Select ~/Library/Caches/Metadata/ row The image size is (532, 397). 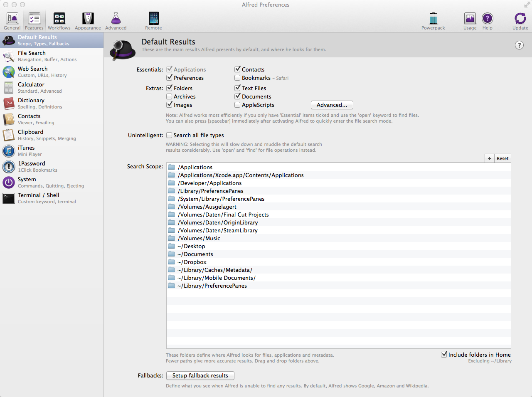pyautogui.click(x=338, y=270)
